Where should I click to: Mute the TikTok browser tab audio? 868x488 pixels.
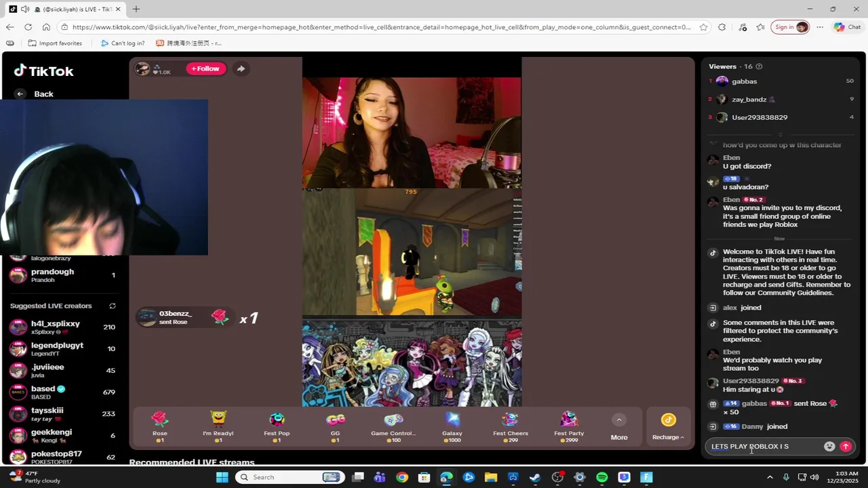[25, 9]
